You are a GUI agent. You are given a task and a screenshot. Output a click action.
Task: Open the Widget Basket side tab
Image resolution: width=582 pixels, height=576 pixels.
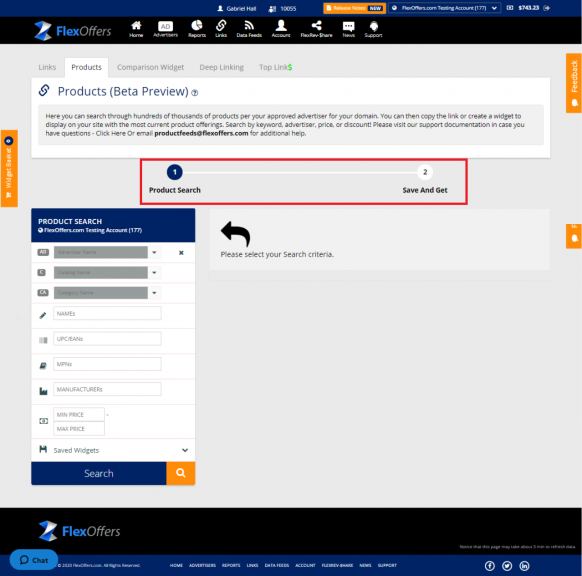[9, 168]
